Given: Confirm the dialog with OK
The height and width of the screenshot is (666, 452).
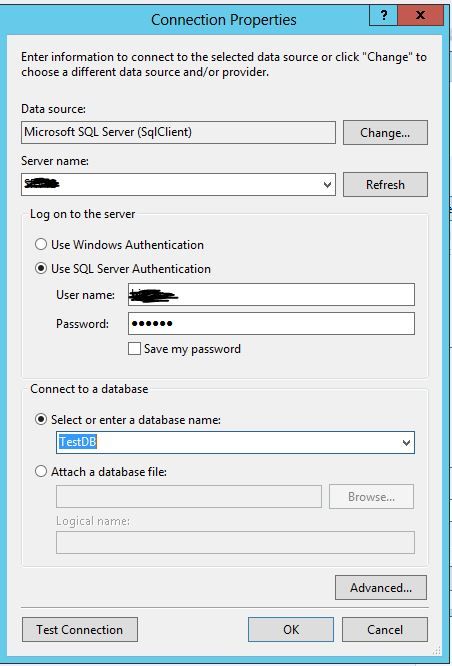Looking at the screenshot, I should [291, 629].
